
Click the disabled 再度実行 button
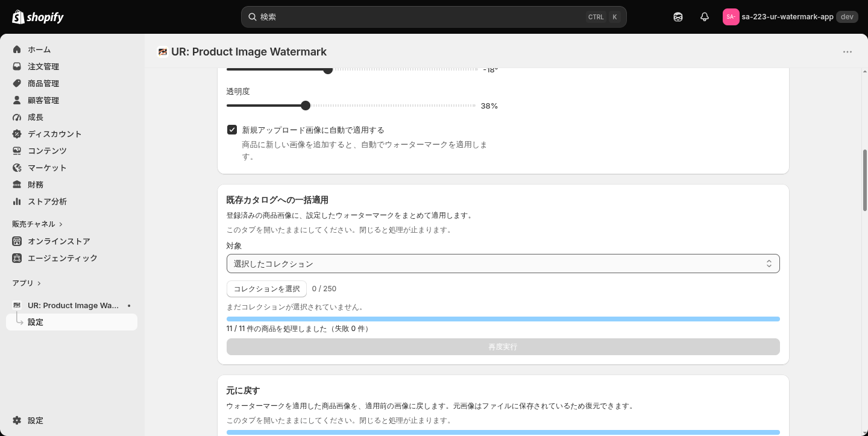pos(503,347)
